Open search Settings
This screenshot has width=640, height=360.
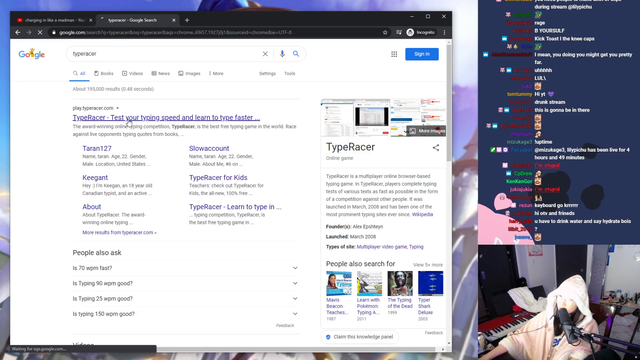click(267, 73)
